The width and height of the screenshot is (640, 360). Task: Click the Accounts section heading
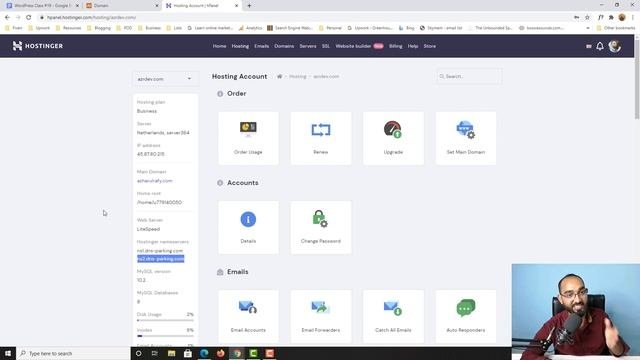(242, 182)
